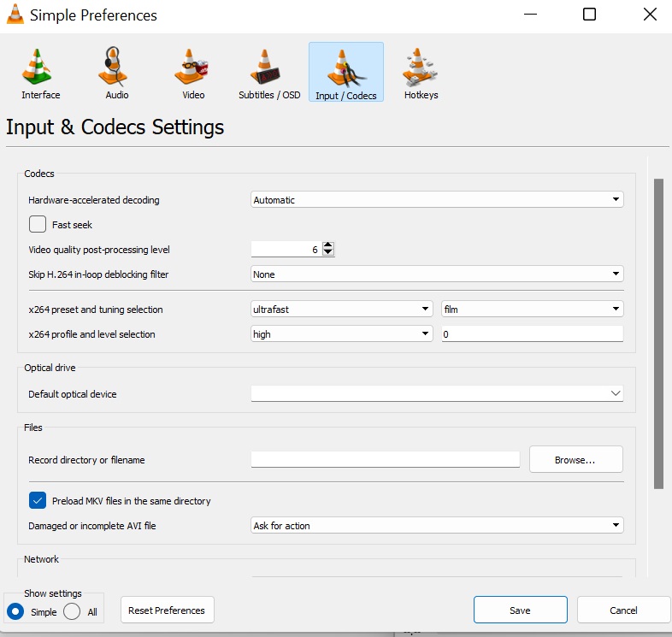Open the x264 profile high dropdown
Viewport: 672px width, 637px height.
tap(342, 334)
